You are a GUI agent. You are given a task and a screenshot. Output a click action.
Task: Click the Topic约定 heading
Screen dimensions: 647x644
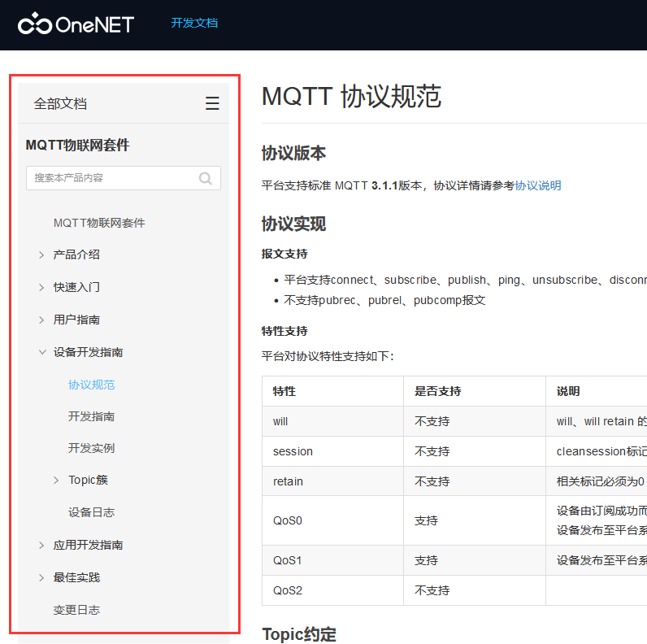(299, 634)
